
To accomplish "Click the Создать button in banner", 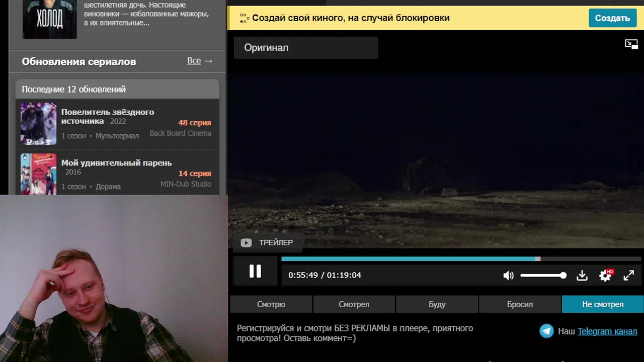I will coord(612,18).
